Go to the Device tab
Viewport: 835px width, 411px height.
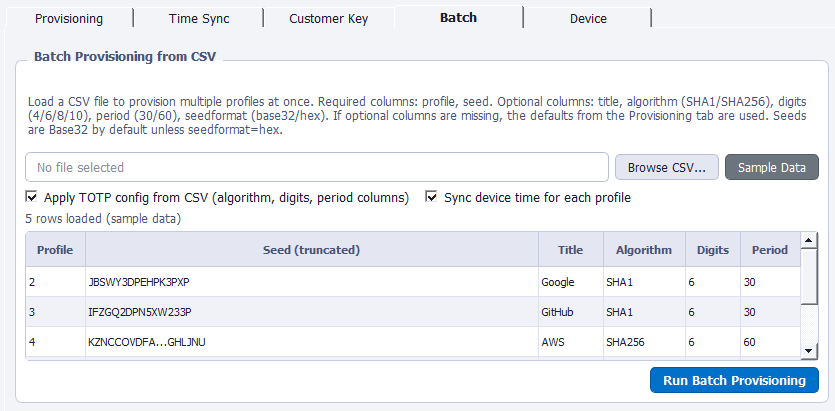587,18
